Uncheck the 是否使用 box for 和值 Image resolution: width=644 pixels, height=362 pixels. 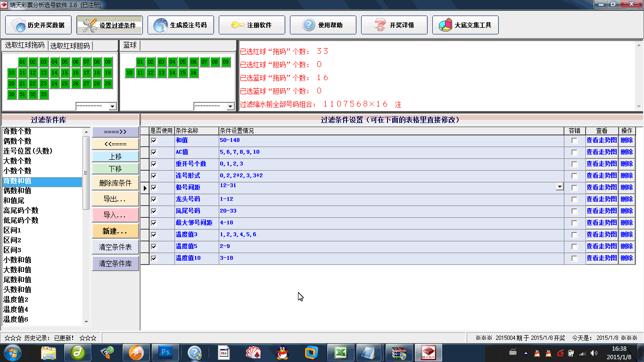pyautogui.click(x=154, y=140)
